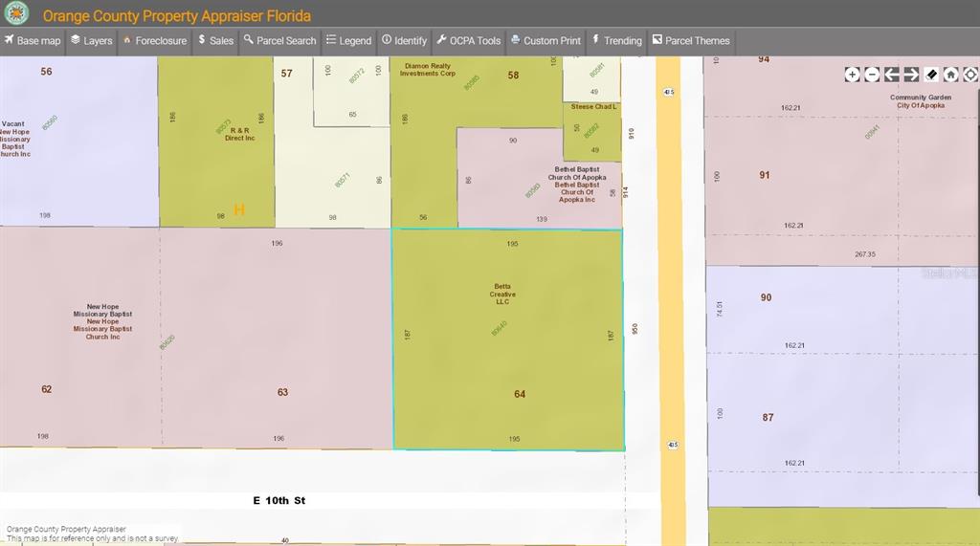Open the Custom Print option
The width and height of the screenshot is (980, 546).
[x=546, y=41]
